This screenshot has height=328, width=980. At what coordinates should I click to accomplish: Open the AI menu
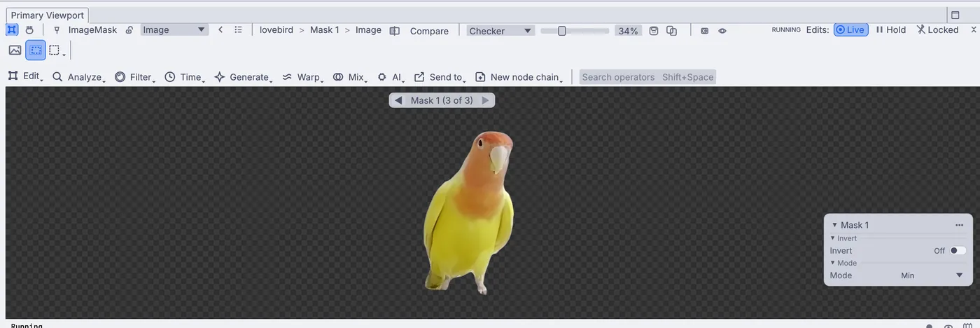point(391,76)
